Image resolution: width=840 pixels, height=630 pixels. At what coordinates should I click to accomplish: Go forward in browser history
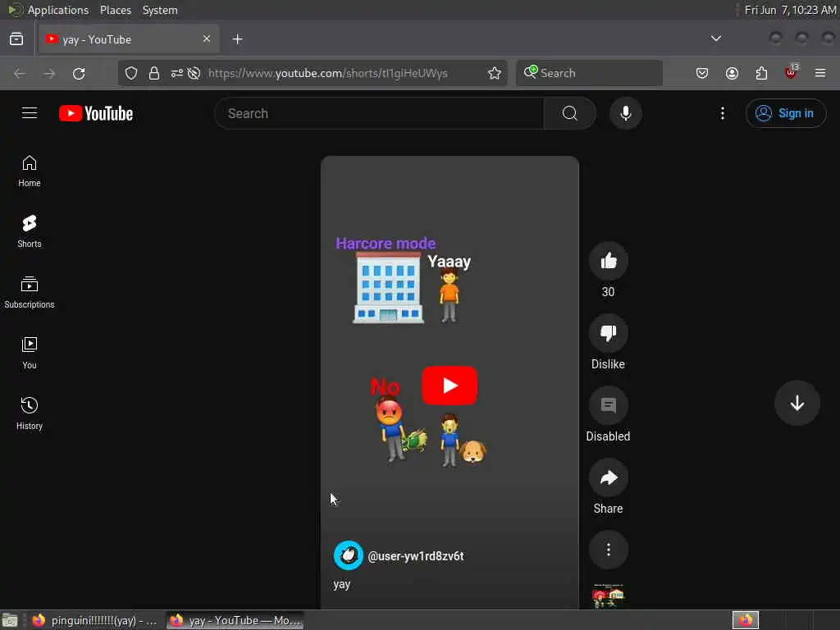pyautogui.click(x=49, y=73)
